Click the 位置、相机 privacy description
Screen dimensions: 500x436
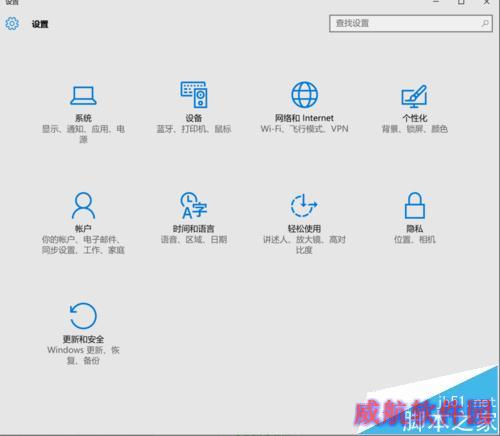pos(415,240)
